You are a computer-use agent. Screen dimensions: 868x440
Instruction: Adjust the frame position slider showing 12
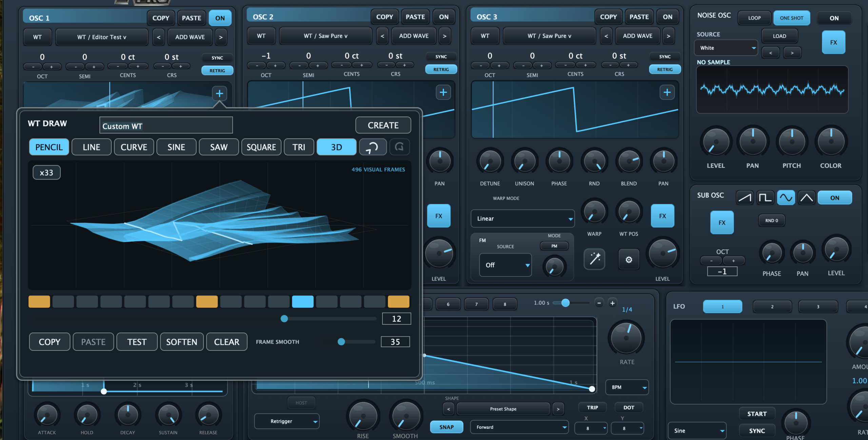click(x=284, y=319)
